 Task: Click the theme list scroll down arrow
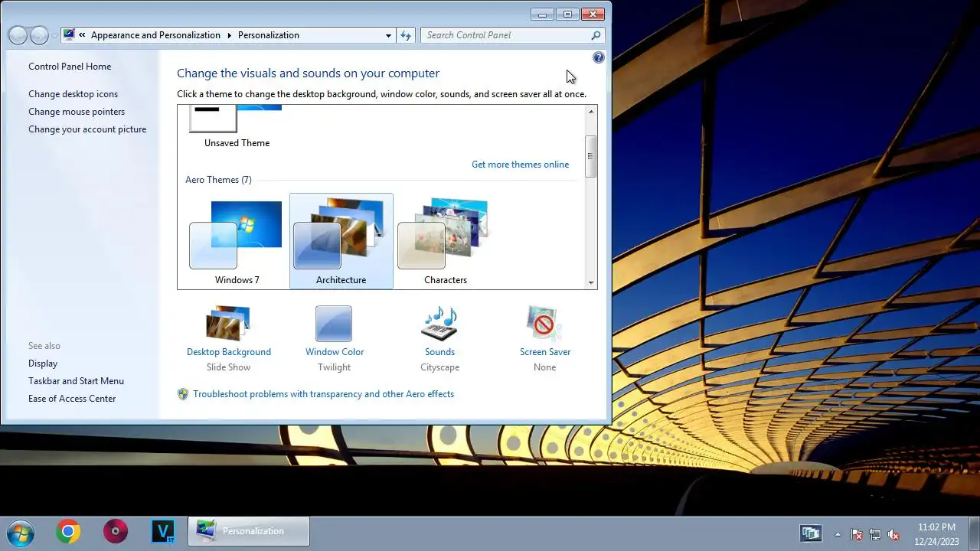(591, 283)
